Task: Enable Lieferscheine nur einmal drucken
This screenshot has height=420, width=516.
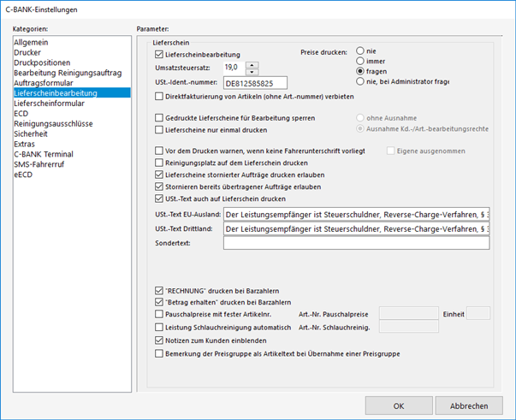Action: (x=159, y=130)
